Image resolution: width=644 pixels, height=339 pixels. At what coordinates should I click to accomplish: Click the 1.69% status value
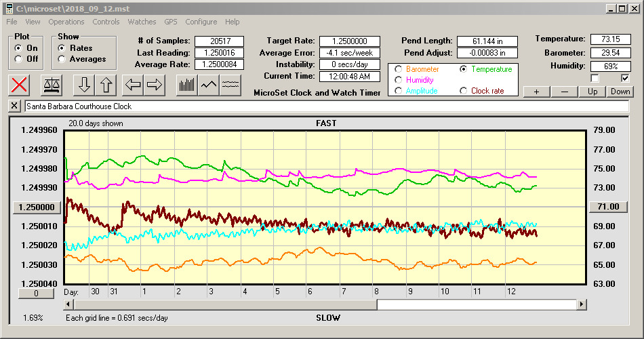(x=33, y=317)
